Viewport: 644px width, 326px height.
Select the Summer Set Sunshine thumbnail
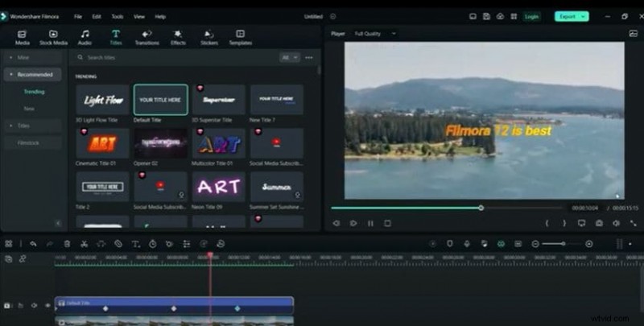[x=277, y=187]
